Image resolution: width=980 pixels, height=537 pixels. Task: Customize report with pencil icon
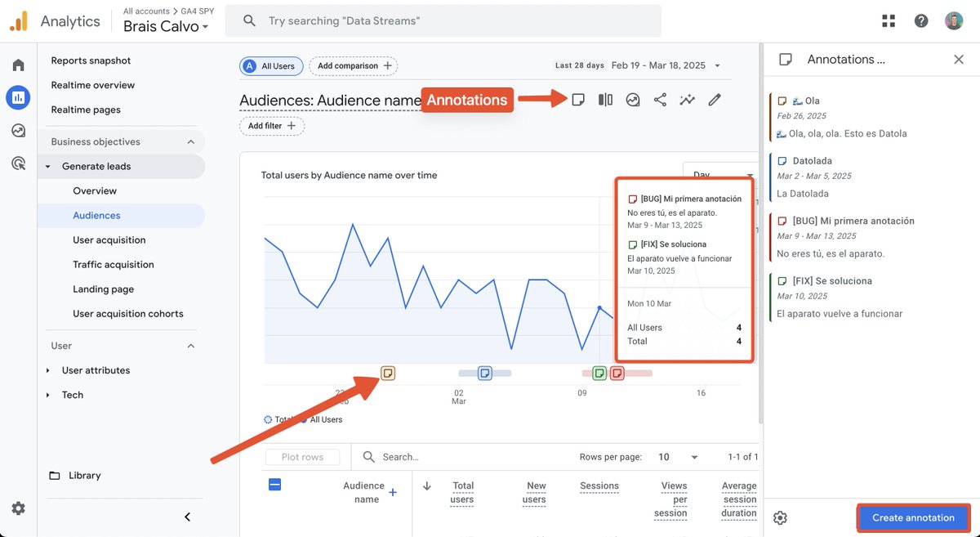pos(715,100)
